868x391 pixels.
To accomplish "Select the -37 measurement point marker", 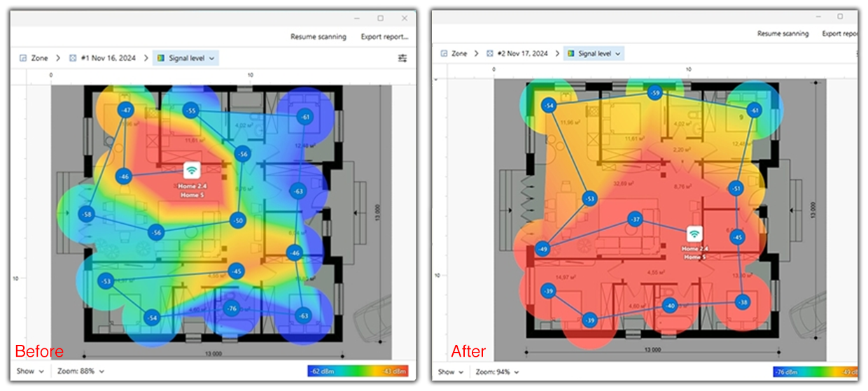I will 635,219.
